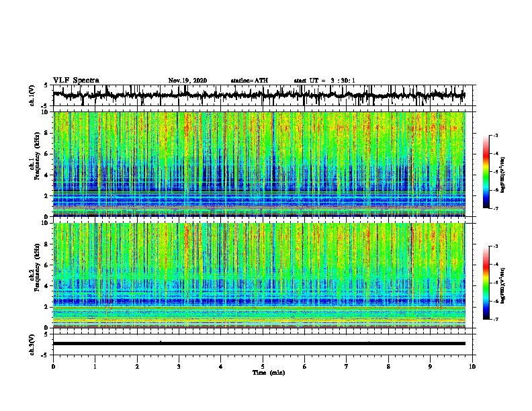The height and width of the screenshot is (411, 532).
Task: Click time axis tick label "8"
Action: [x=388, y=367]
